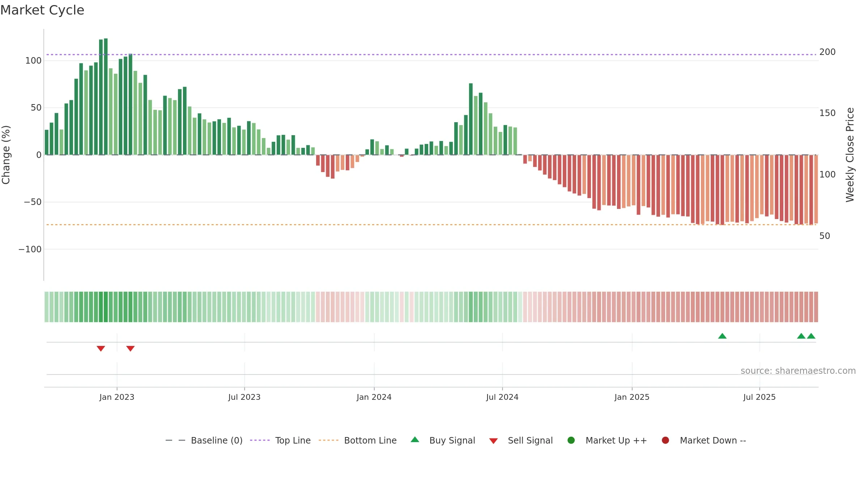Click the −100 tick on Change axis
Screen dimensions: 868x488
pos(30,249)
